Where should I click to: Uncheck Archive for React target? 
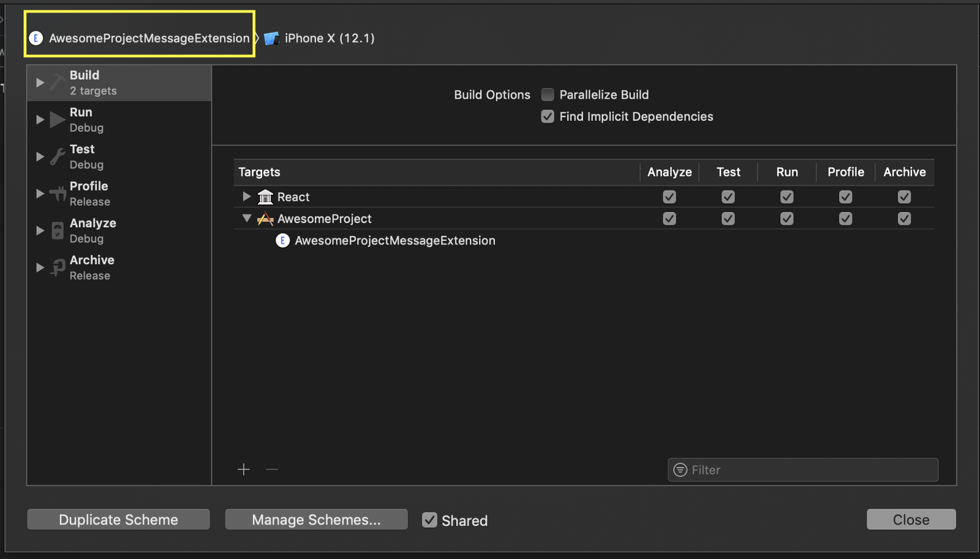[905, 197]
